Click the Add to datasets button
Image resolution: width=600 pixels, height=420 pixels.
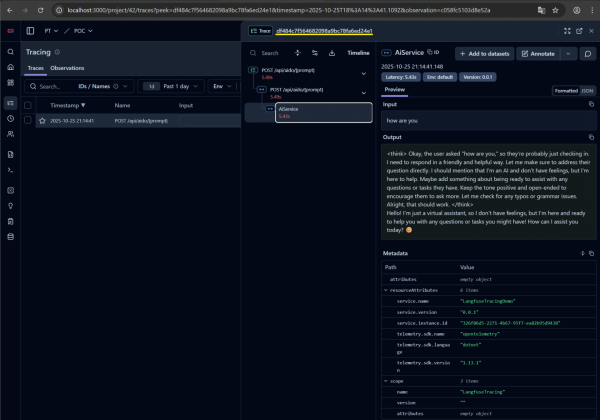point(487,53)
